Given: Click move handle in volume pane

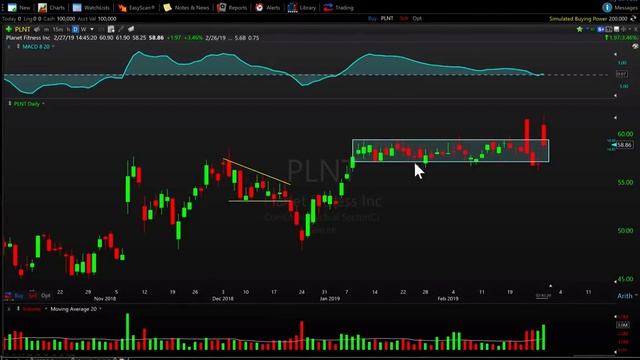Looking at the screenshot, I should pyautogui.click(x=18, y=309).
